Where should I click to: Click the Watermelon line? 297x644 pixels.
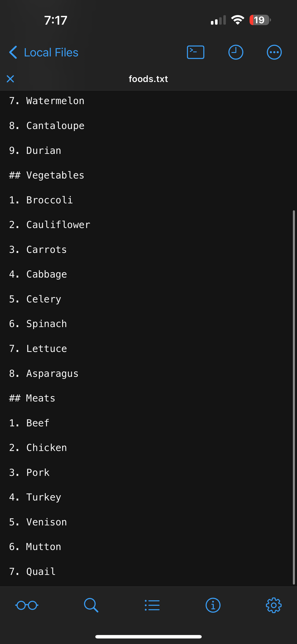click(55, 101)
